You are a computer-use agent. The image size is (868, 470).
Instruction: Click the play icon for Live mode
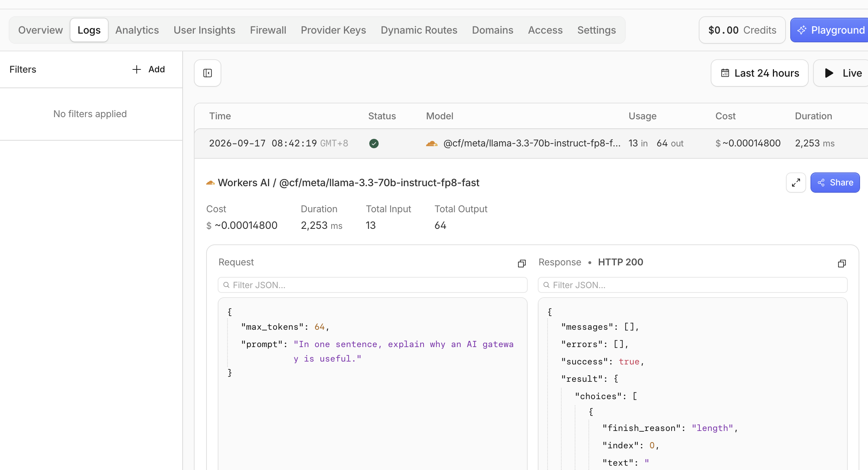tap(829, 73)
